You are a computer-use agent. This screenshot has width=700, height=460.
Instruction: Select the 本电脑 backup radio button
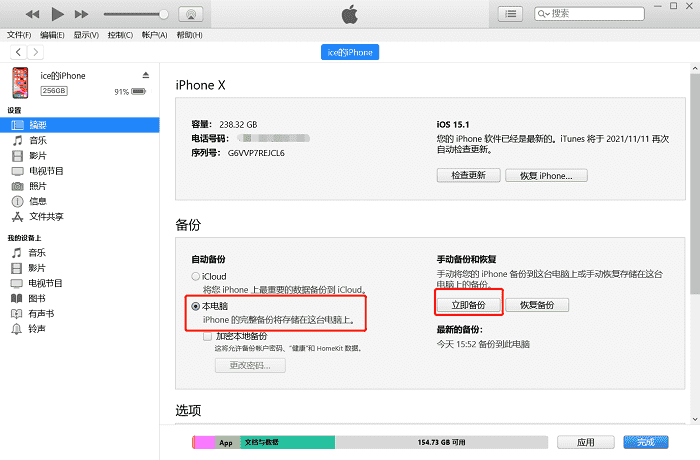(x=196, y=306)
